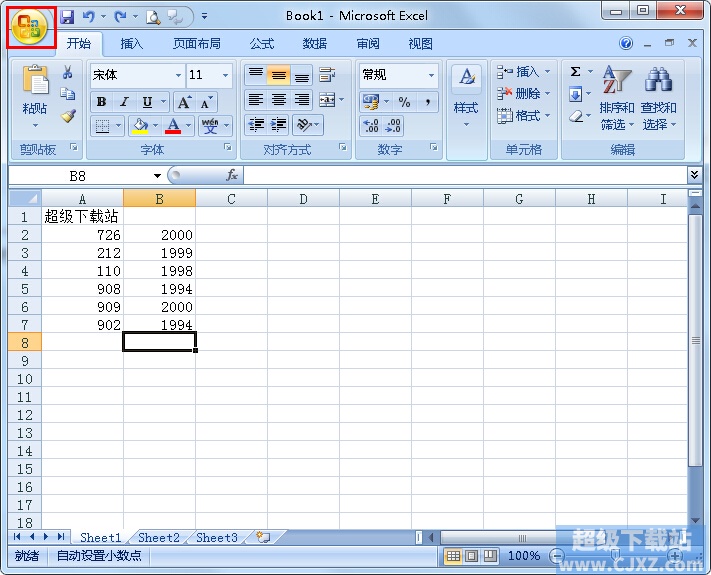Click the Help question mark button
711x575 pixels.
click(x=626, y=44)
